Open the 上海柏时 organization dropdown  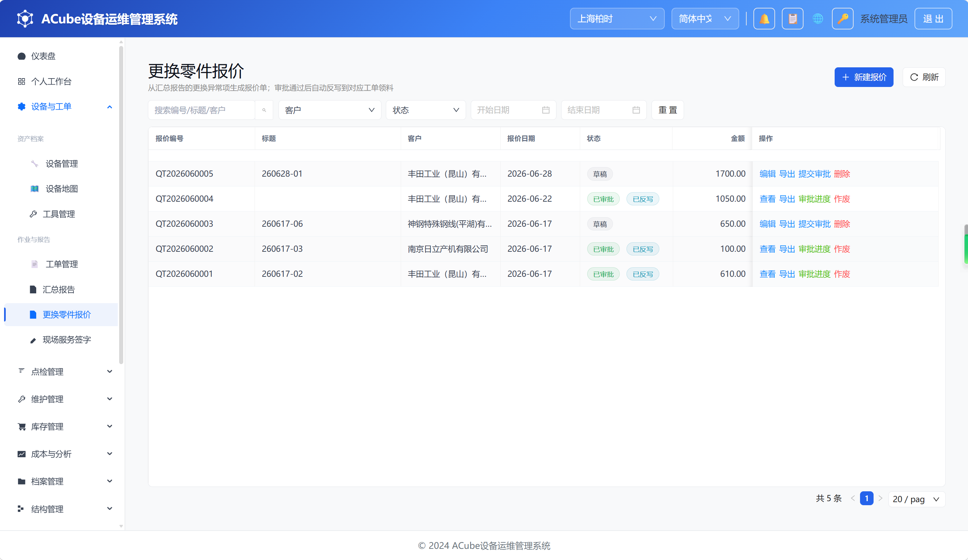(x=617, y=18)
